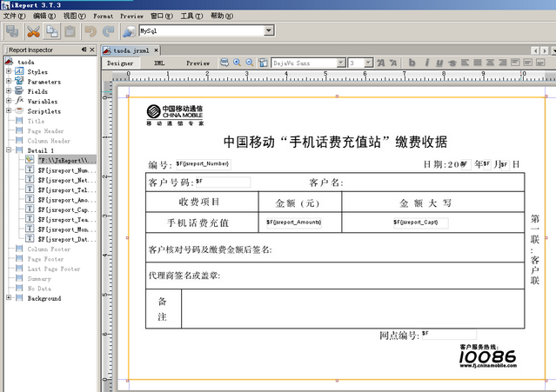Collapse the Detail 1 band node

pos(9,150)
